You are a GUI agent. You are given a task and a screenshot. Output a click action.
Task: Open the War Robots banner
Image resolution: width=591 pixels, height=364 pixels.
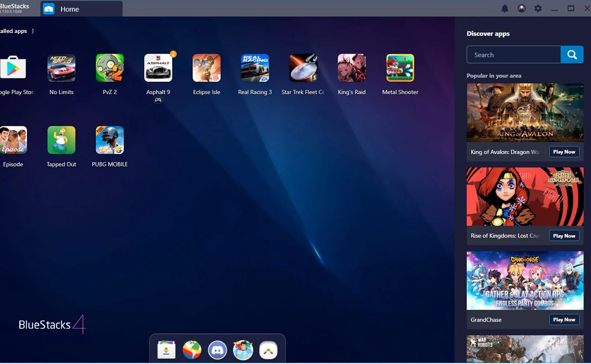(x=525, y=349)
